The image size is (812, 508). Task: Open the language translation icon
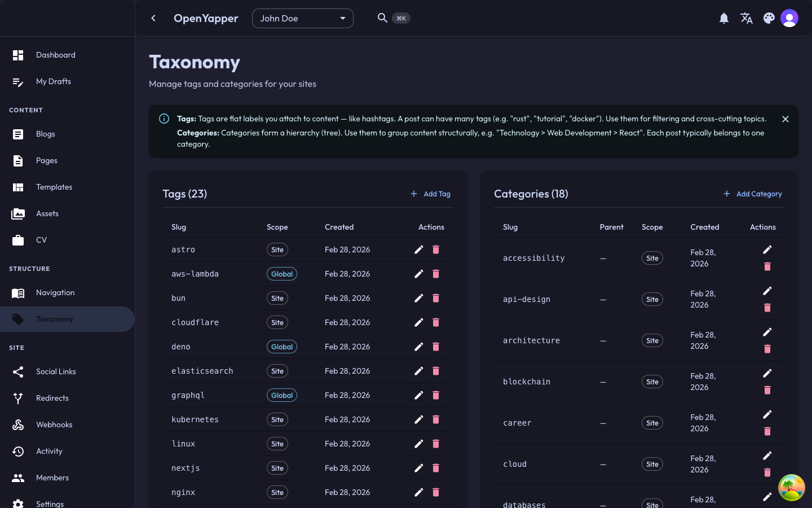pos(747,19)
